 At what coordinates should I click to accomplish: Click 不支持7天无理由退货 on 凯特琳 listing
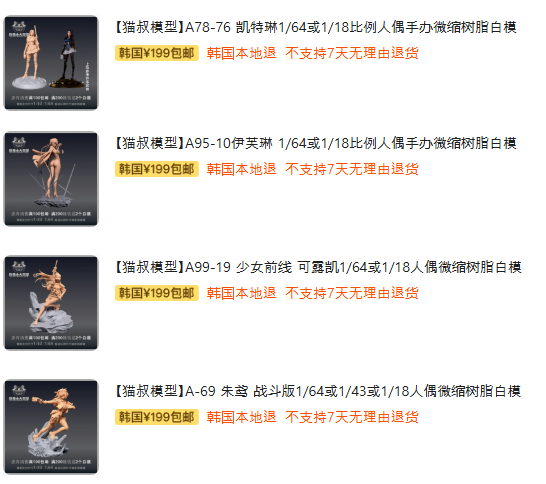[352, 53]
